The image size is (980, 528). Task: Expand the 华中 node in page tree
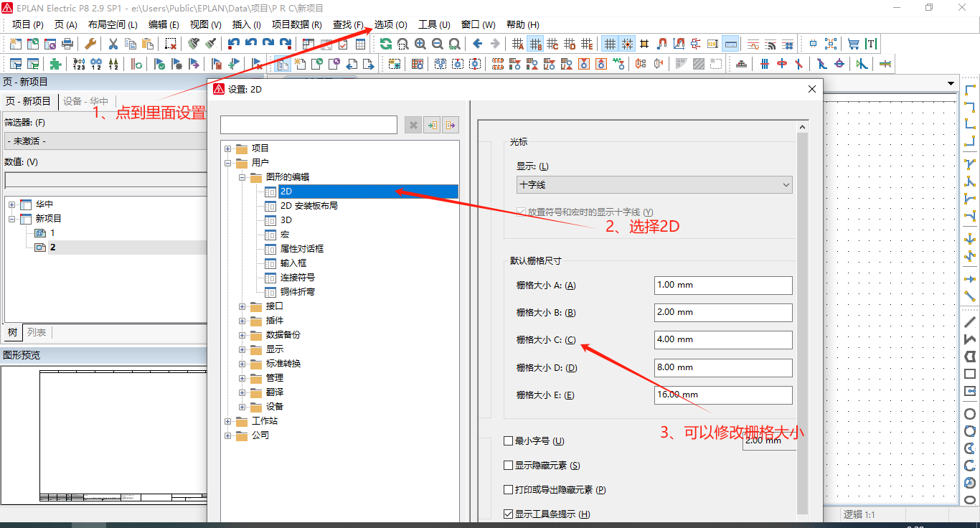11,204
